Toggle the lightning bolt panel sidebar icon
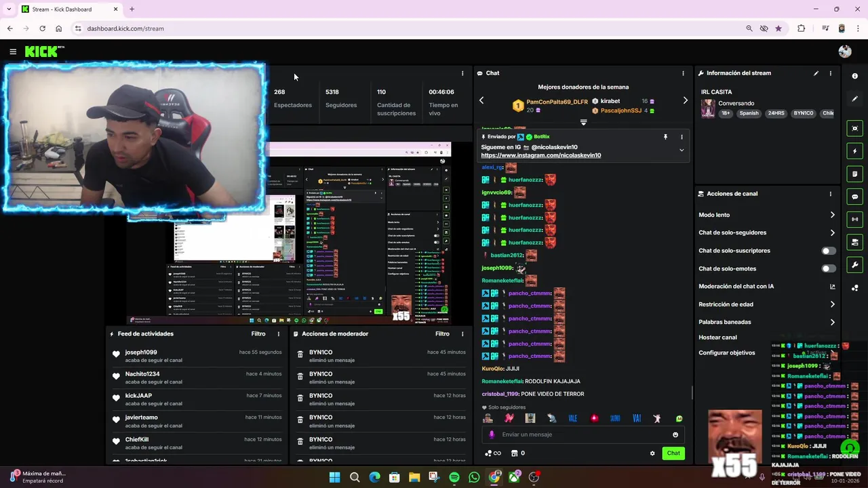The width and height of the screenshot is (868, 488). pos(854,151)
